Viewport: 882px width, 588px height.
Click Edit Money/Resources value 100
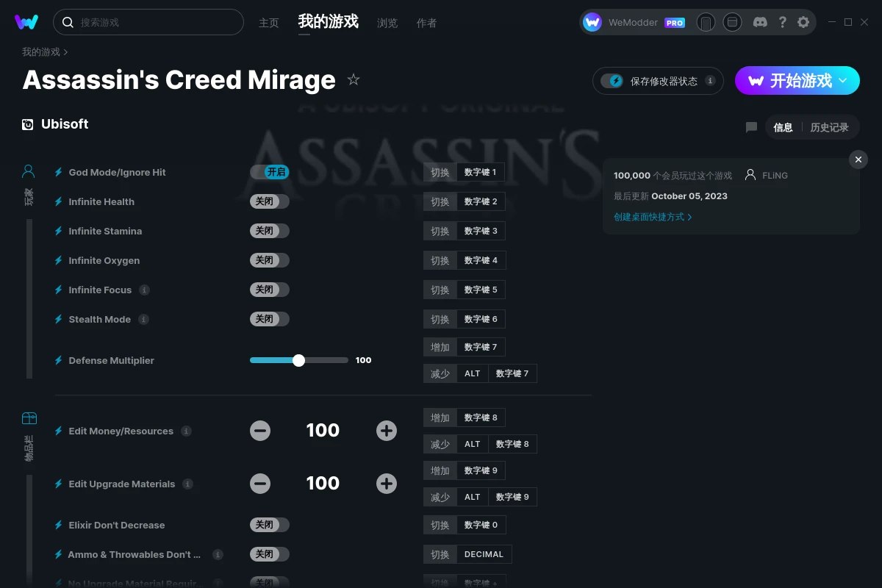click(x=323, y=431)
